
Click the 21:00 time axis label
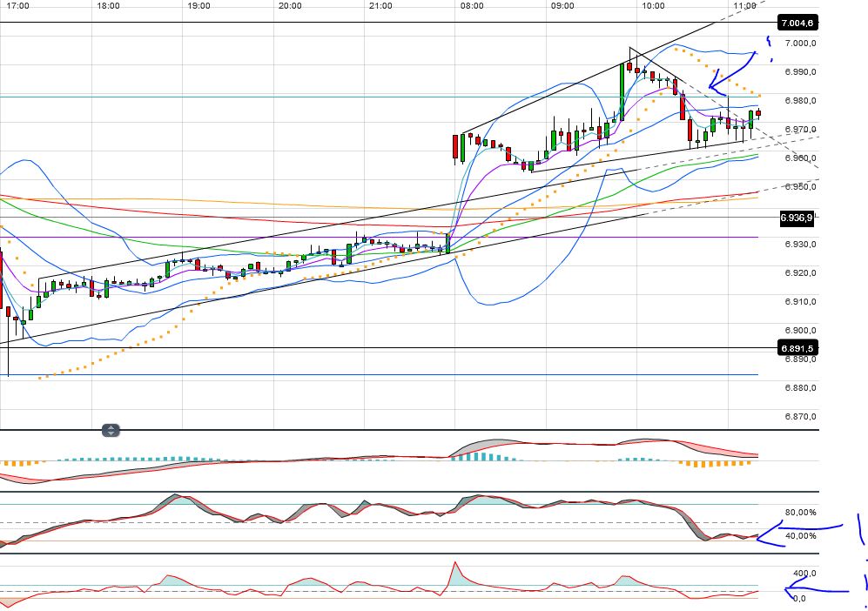point(380,5)
